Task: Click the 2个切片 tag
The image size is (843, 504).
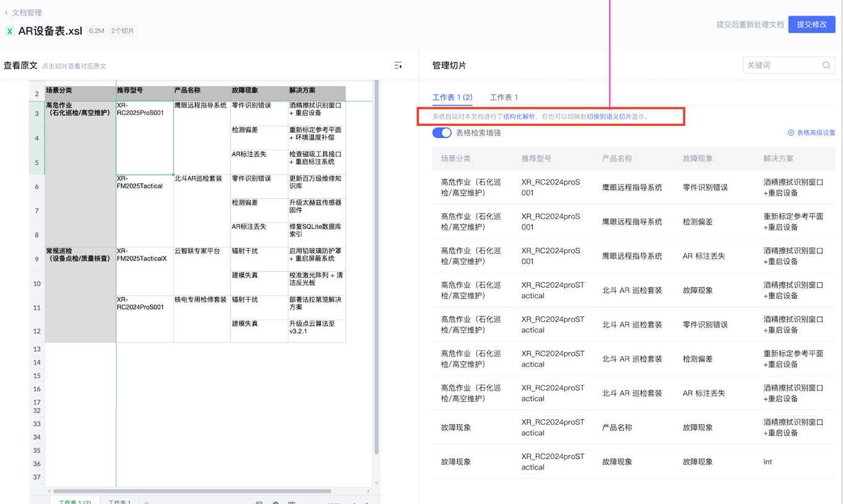Action: pyautogui.click(x=123, y=31)
